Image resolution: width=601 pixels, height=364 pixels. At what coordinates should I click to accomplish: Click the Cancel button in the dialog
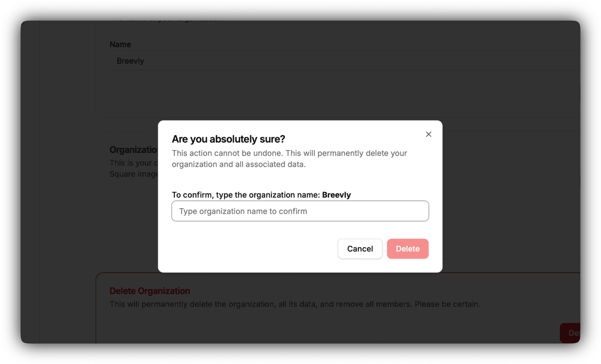tap(360, 249)
